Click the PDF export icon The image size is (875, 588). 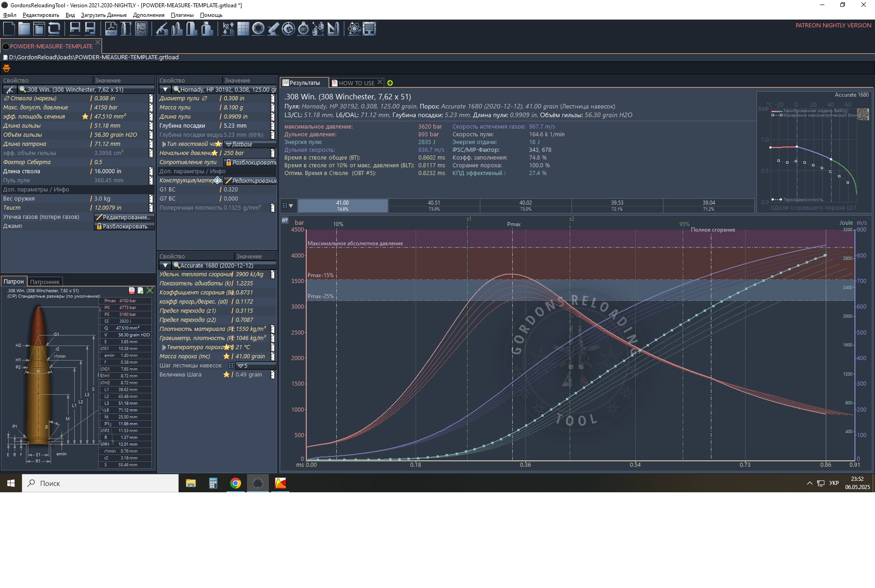(x=111, y=29)
